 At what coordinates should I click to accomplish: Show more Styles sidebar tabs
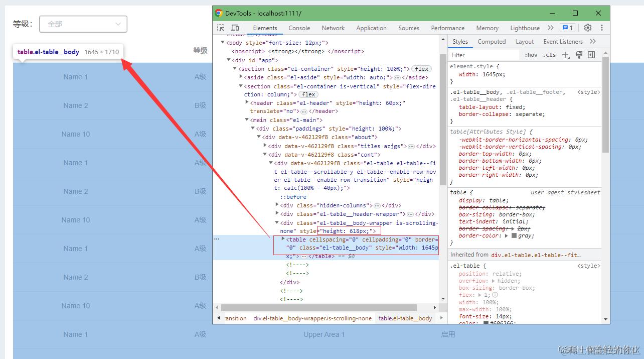[x=593, y=42]
